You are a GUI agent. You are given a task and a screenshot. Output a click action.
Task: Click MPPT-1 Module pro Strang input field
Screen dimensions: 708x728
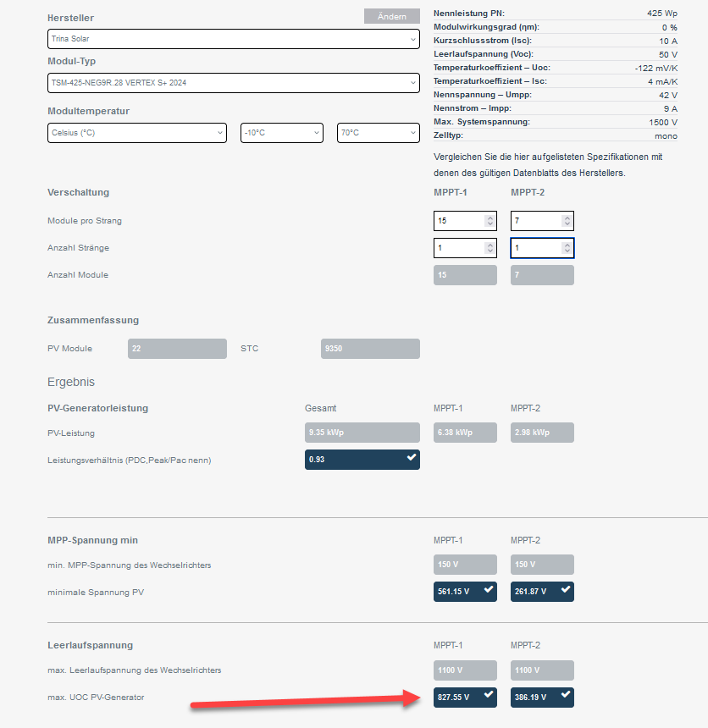(x=457, y=221)
